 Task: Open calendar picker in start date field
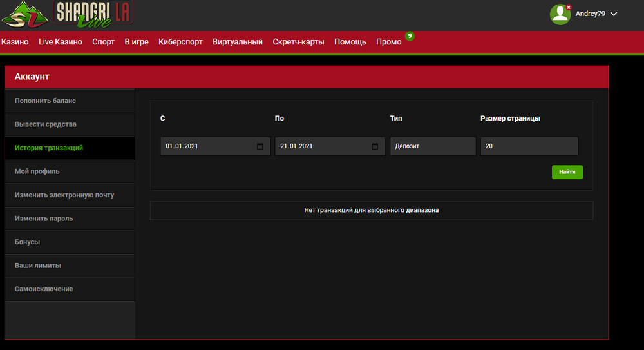click(260, 146)
